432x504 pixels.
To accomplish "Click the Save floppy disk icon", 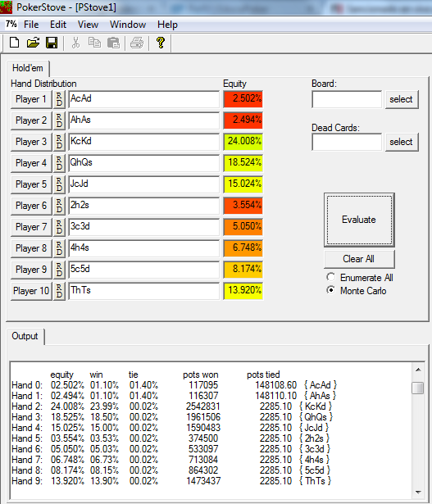I will (52, 43).
